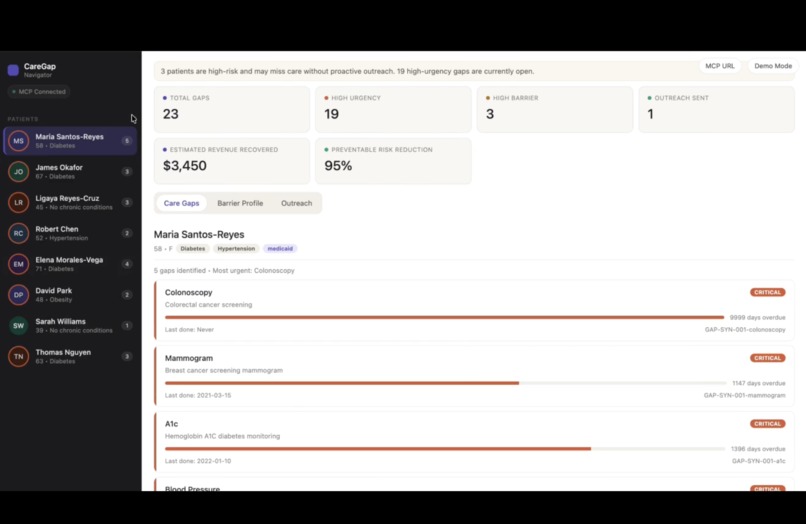Click gap count badge for David Park
The height and width of the screenshot is (524, 806).
(x=127, y=295)
